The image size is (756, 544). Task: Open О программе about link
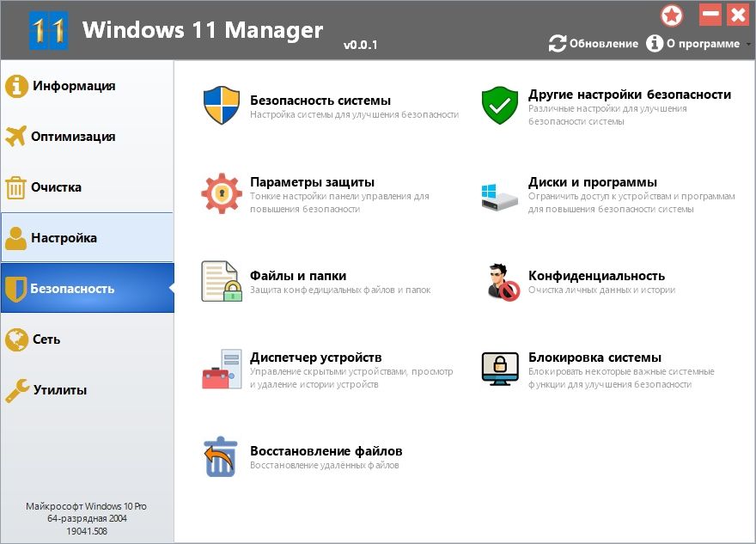692,44
